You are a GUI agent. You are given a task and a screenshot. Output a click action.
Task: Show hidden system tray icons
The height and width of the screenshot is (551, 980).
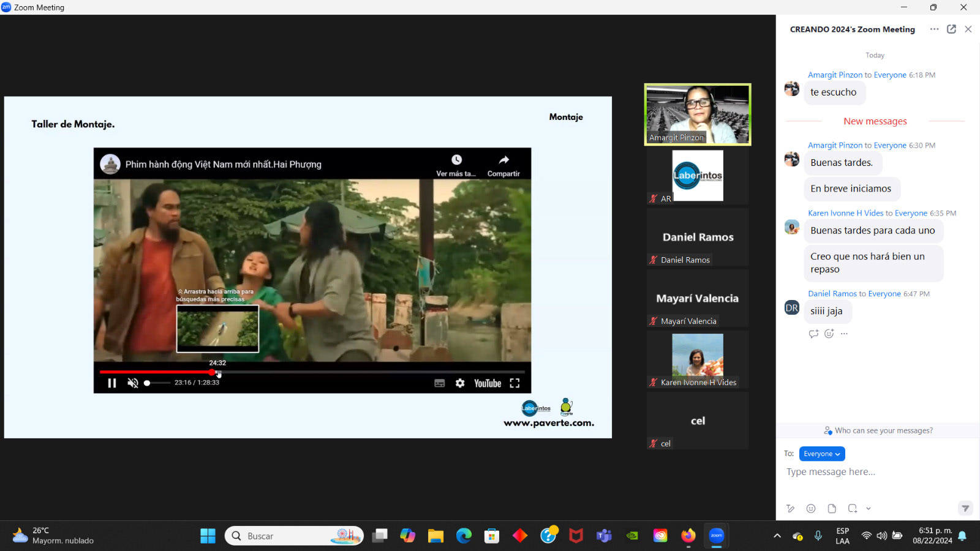pyautogui.click(x=777, y=536)
